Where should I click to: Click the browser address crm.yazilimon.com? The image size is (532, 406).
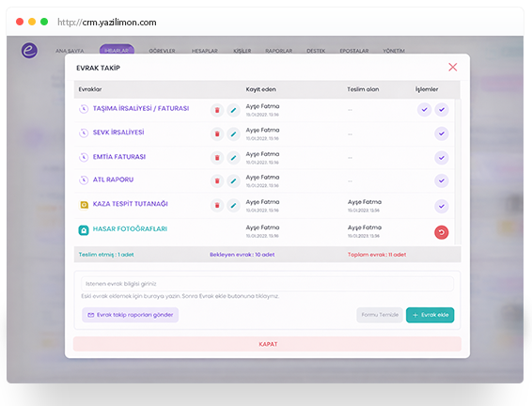107,23
